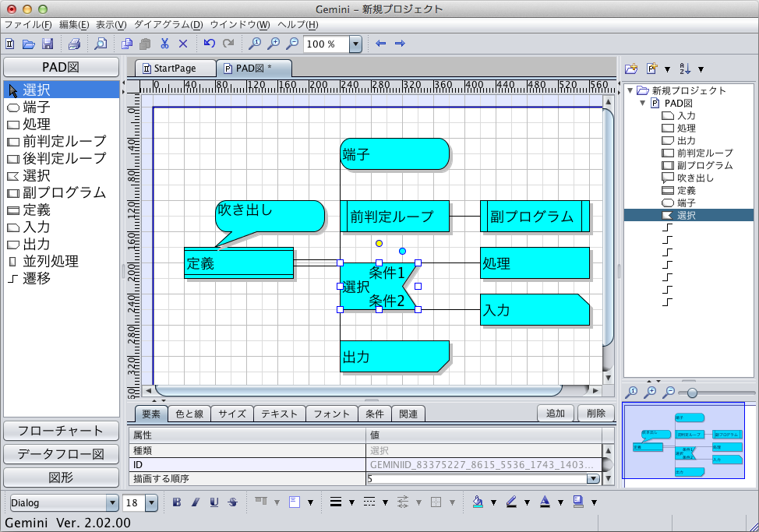Collapse the PAD図 tree node

[x=642, y=103]
